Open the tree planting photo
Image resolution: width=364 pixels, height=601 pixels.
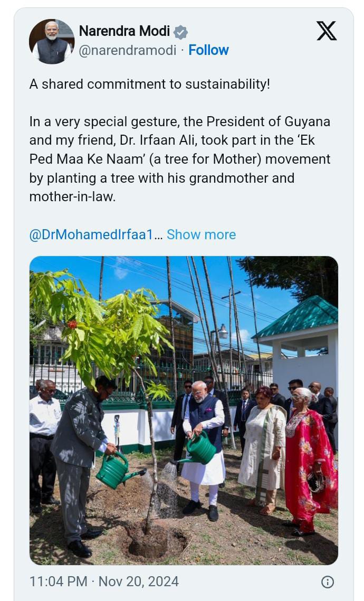(x=184, y=410)
